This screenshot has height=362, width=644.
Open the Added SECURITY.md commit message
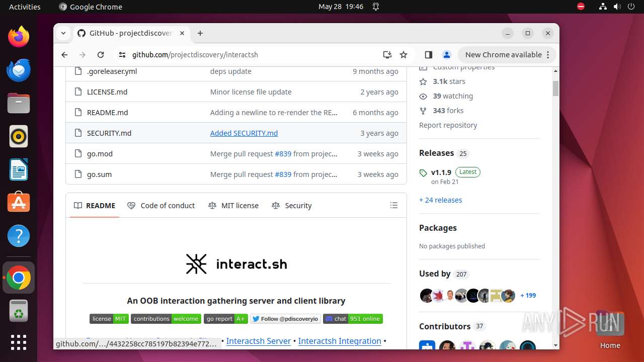(x=244, y=133)
